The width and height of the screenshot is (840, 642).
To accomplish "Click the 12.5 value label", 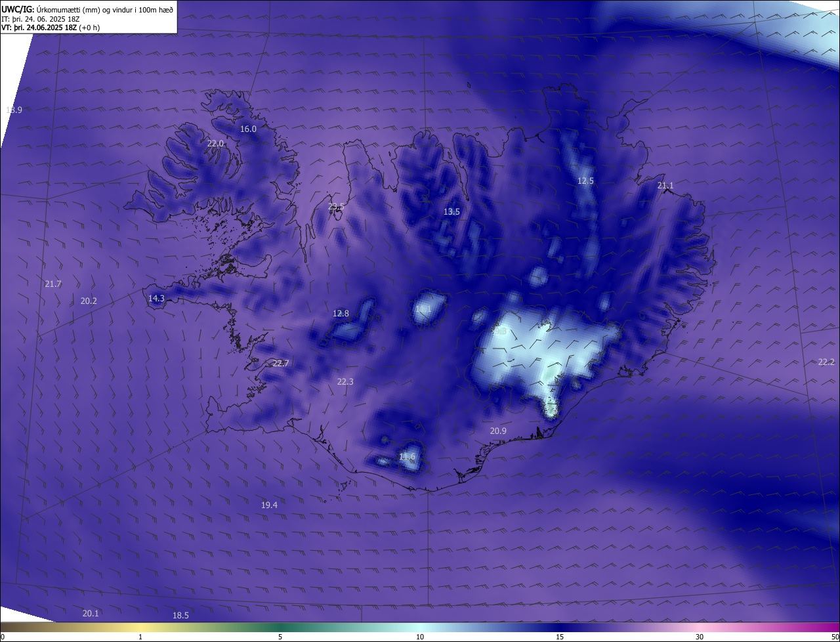I will point(585,181).
